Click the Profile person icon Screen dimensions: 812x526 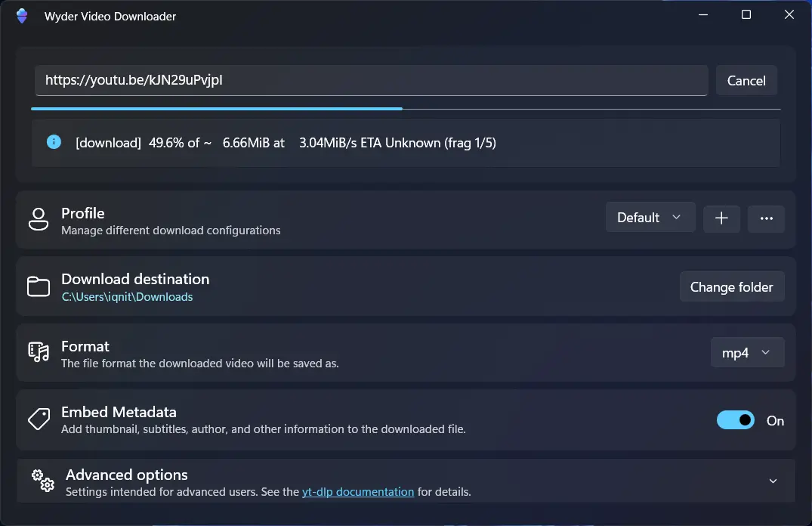(39, 219)
